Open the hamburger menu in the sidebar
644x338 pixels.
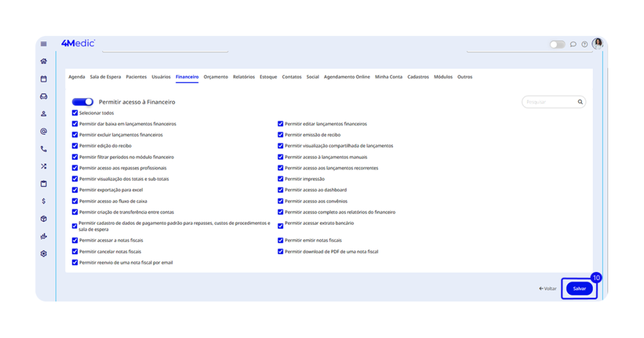click(x=44, y=44)
